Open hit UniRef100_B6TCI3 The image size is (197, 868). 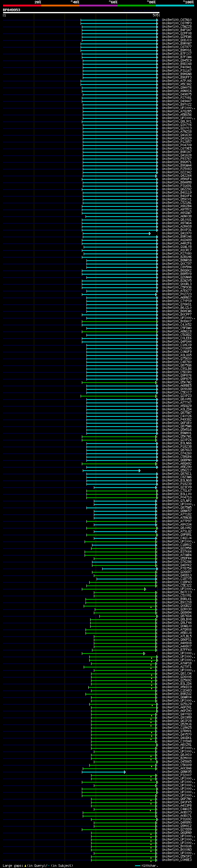tap(176, 592)
